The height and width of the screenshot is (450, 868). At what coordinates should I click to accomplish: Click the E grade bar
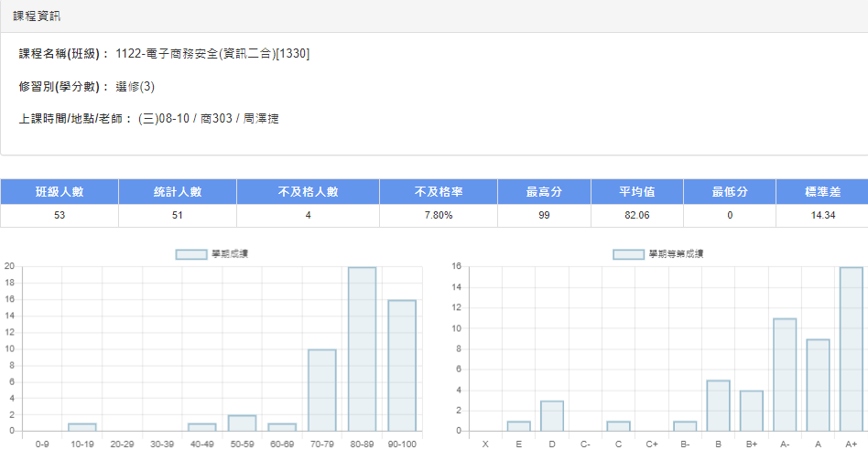(519, 426)
